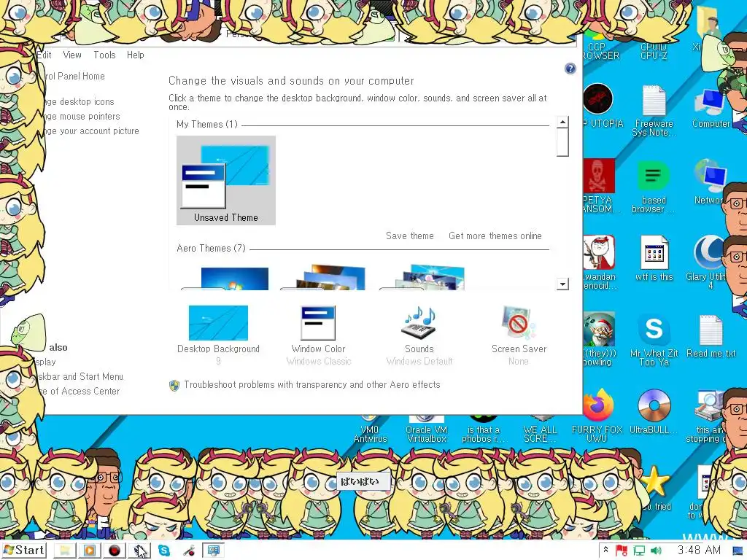This screenshot has width=747, height=560.
Task: Open the Read me.txt desktop file
Action: point(711,330)
